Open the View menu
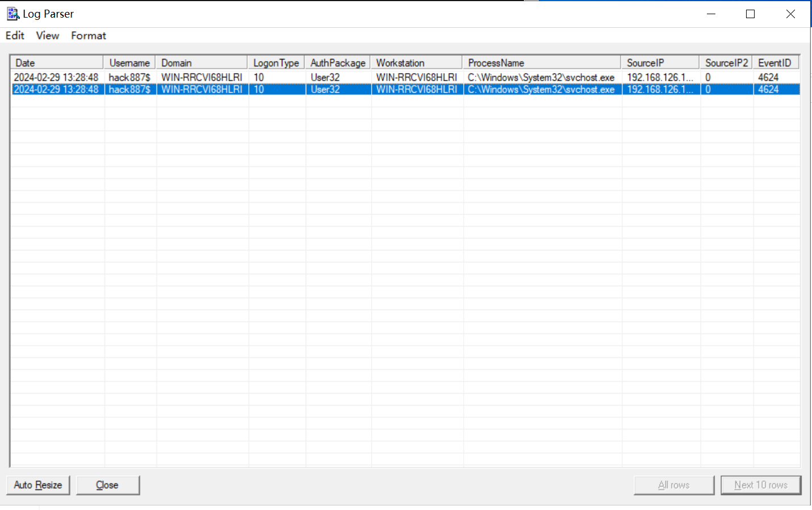 point(48,35)
